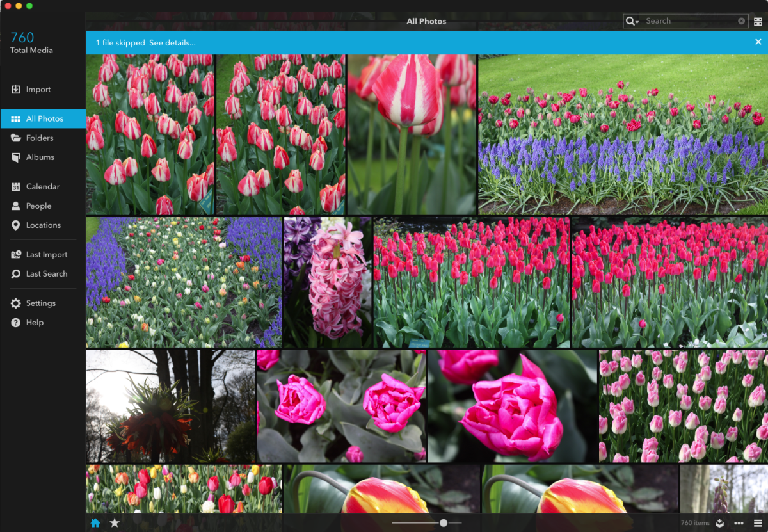The width and height of the screenshot is (768, 532).
Task: Show the People view
Action: (x=38, y=206)
